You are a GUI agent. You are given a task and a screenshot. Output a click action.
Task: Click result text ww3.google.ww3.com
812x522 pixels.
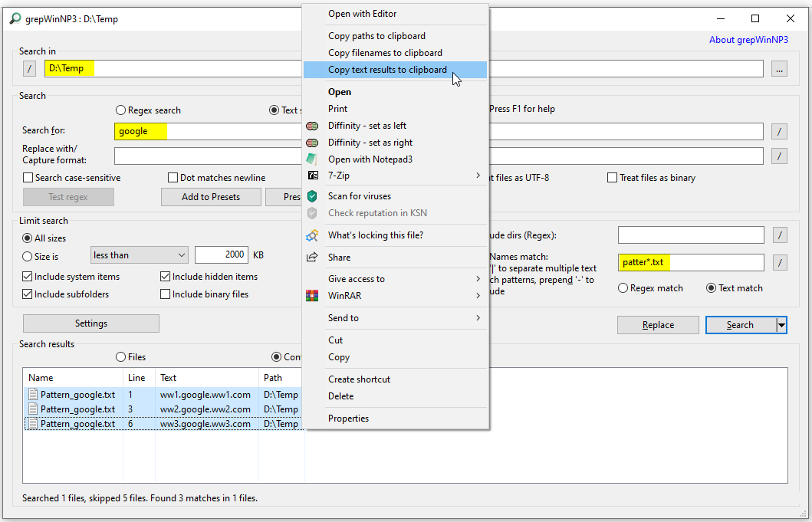205,424
